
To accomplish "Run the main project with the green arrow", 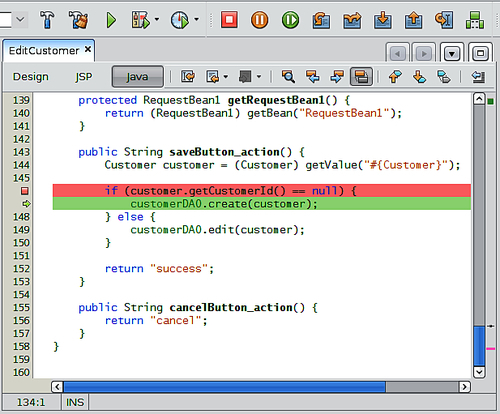I will coord(111,20).
